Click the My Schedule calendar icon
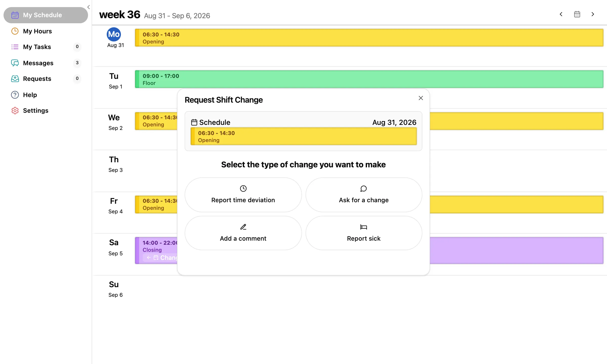The width and height of the screenshot is (607, 364). point(15,15)
